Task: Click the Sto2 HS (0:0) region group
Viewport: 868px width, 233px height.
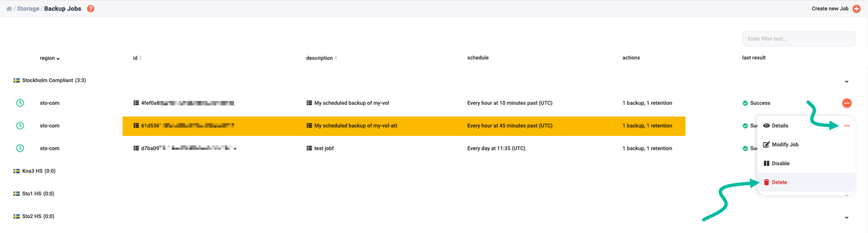Action: tap(38, 217)
